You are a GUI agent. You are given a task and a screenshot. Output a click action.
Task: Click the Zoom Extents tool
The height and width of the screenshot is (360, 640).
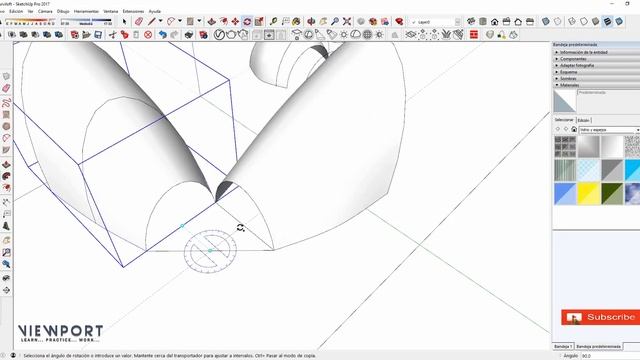347,22
